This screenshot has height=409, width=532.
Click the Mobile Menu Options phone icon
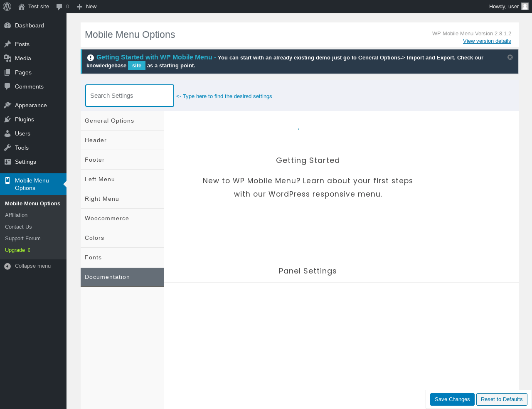(7, 180)
